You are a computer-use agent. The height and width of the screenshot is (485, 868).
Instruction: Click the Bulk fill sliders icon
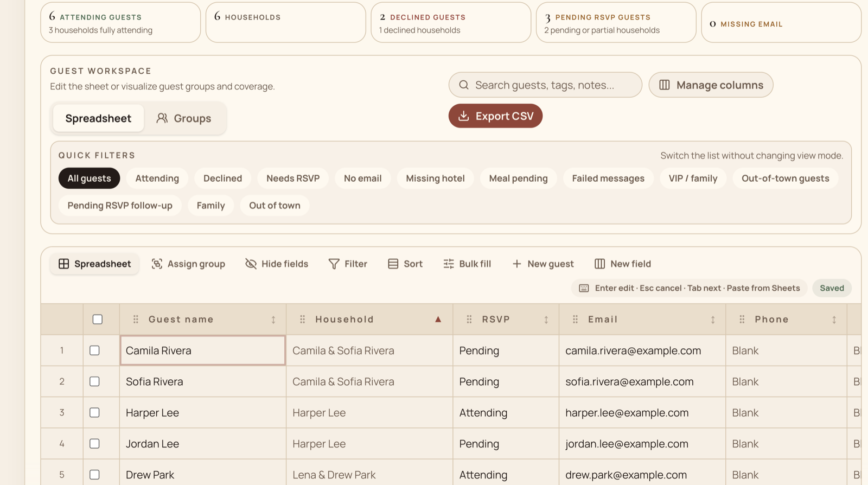(449, 264)
